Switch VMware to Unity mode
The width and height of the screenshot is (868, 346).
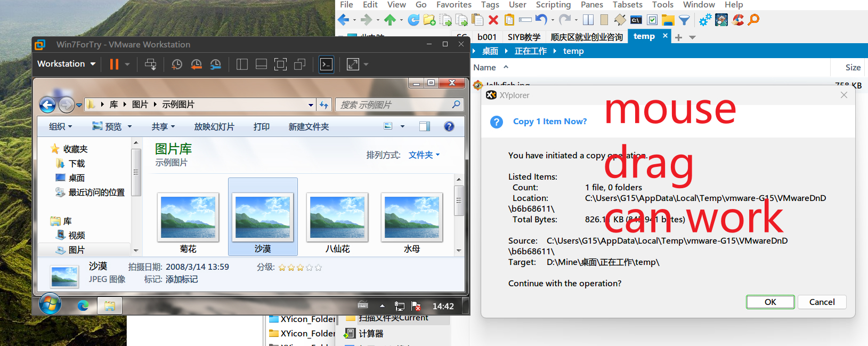click(x=299, y=65)
